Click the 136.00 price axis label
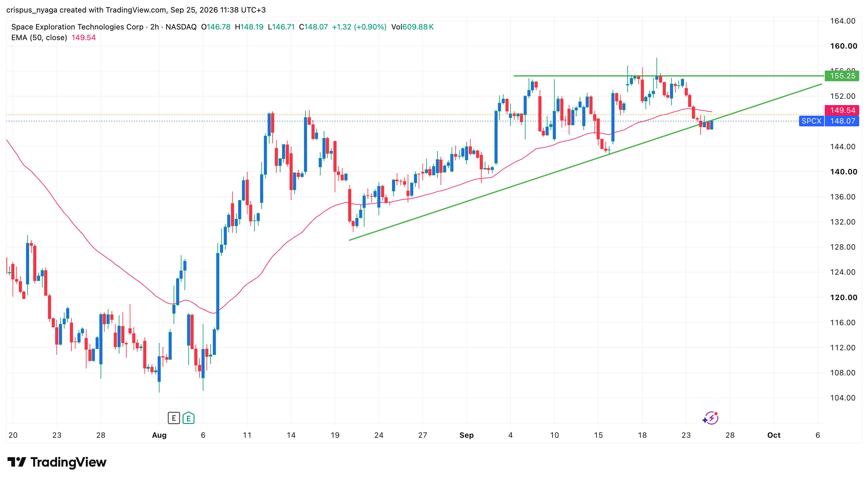Viewport: 868px width, 481px height. 842,197
